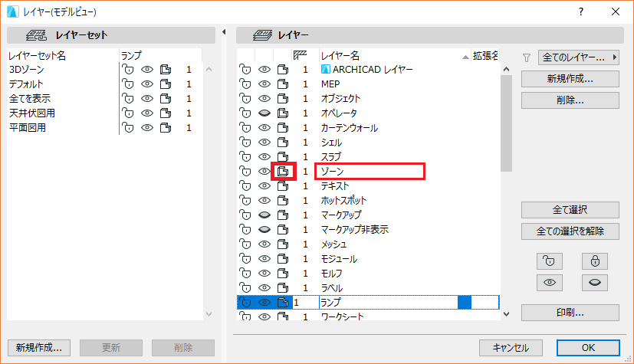Click the 印刷... button
Viewport: 634px width, 364px height.
pyautogui.click(x=570, y=313)
